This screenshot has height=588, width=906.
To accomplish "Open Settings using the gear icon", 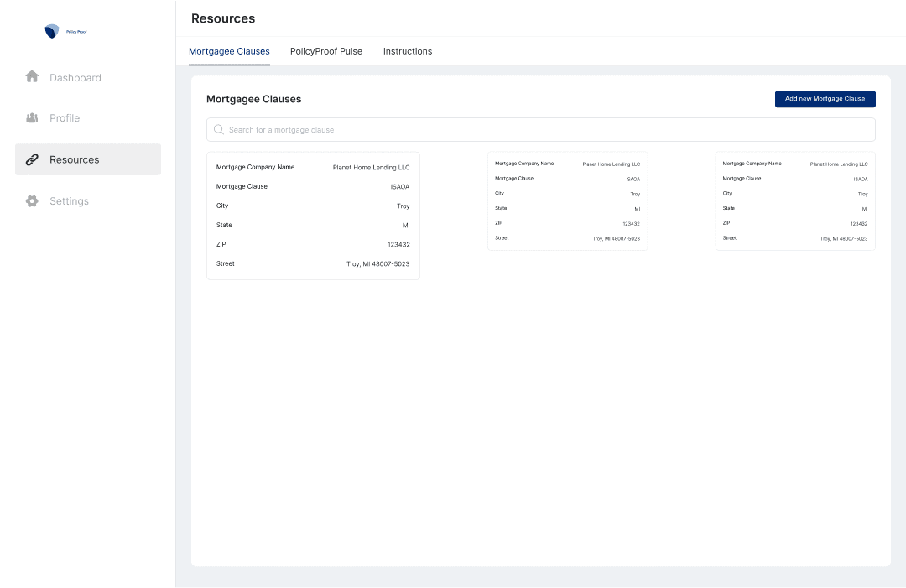I will [32, 200].
